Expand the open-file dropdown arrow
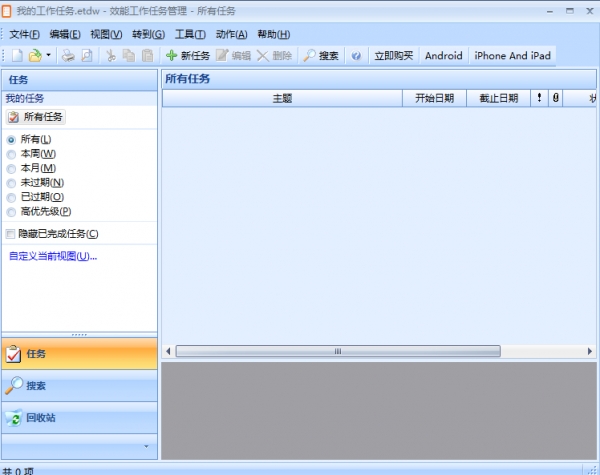Image resolution: width=600 pixels, height=475 pixels. (49, 55)
